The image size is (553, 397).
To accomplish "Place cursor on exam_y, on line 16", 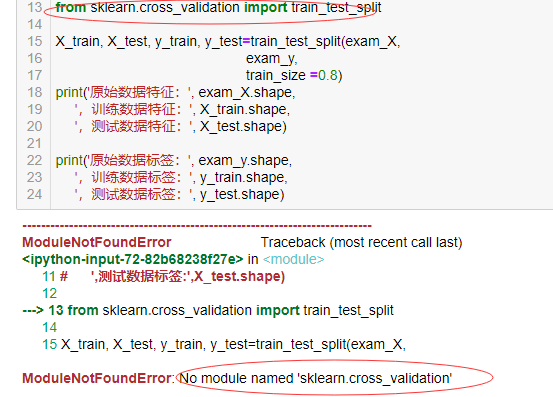I will click(272, 59).
